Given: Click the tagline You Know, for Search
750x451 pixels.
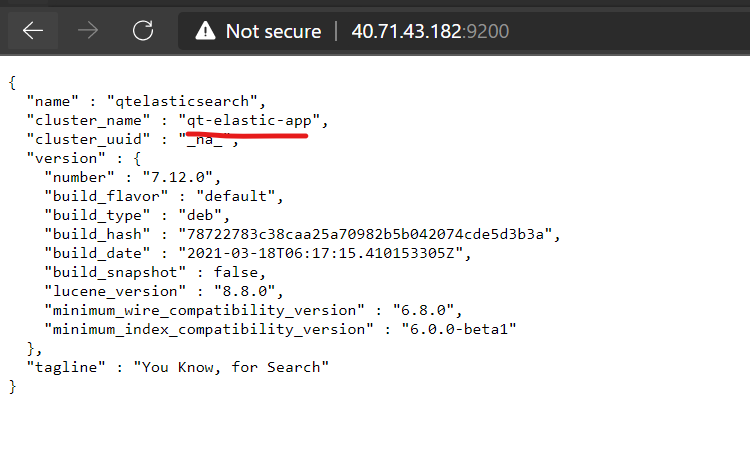Looking at the screenshot, I should tap(231, 367).
